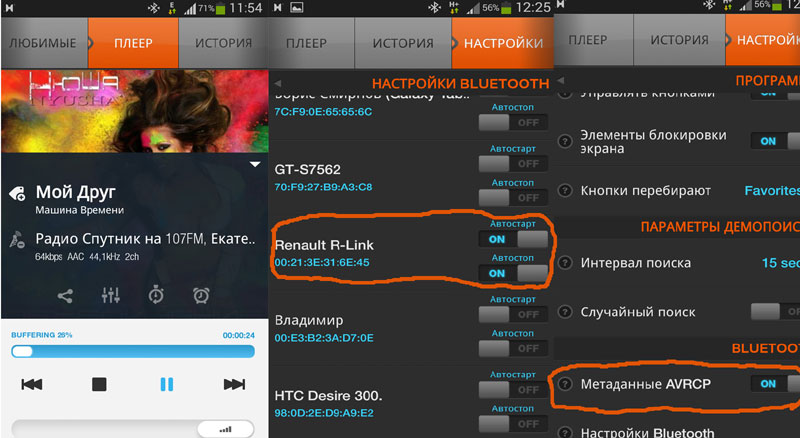Toggle Автостоп for device 7C:F9:0E:65:65:6C
800x438 pixels.
(x=513, y=123)
